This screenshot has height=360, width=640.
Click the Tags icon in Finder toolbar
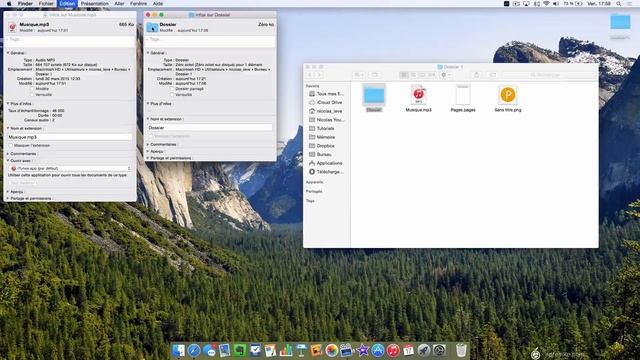click(x=493, y=75)
